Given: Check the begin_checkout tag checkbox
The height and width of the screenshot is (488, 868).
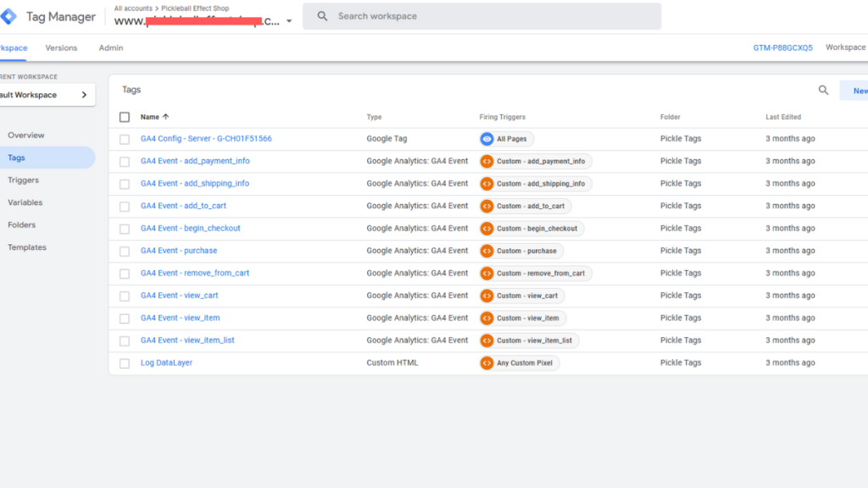Looking at the screenshot, I should click(x=125, y=229).
